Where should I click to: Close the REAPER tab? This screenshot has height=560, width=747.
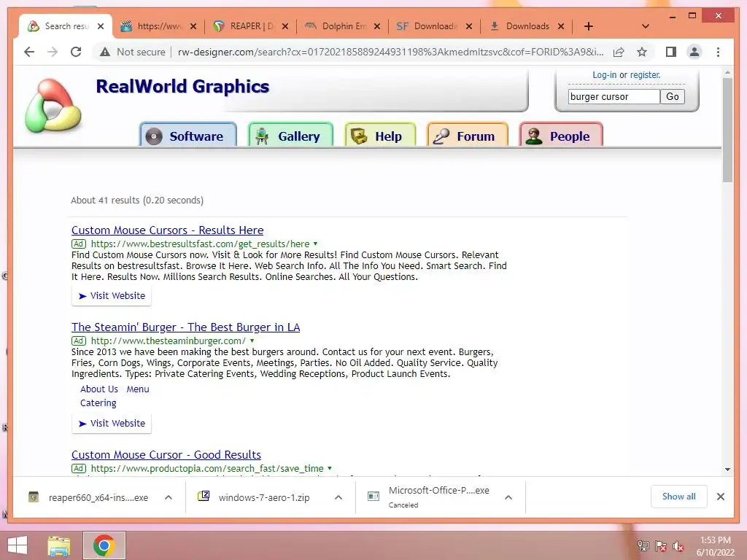pyautogui.click(x=285, y=26)
